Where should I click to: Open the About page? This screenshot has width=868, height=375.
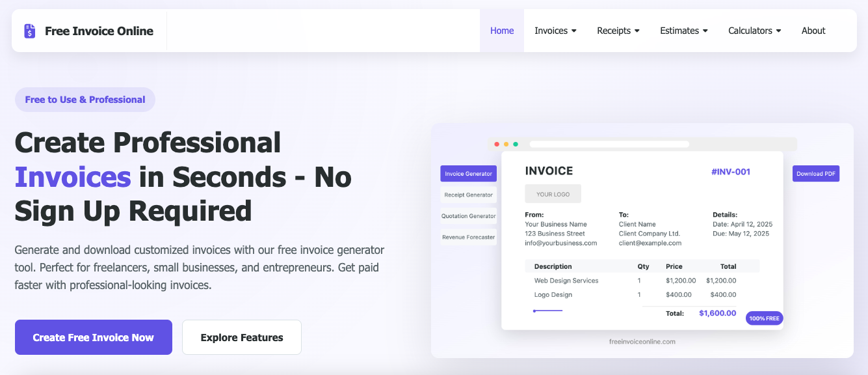813,31
